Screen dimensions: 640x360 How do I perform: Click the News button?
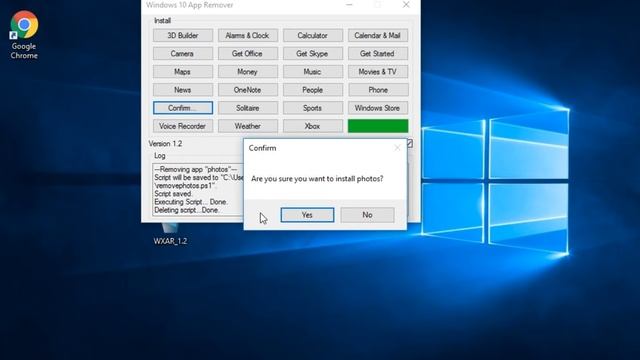[x=183, y=90]
